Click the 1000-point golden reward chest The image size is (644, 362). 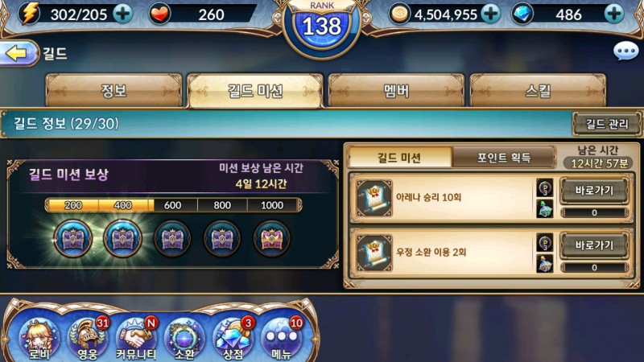coord(271,238)
